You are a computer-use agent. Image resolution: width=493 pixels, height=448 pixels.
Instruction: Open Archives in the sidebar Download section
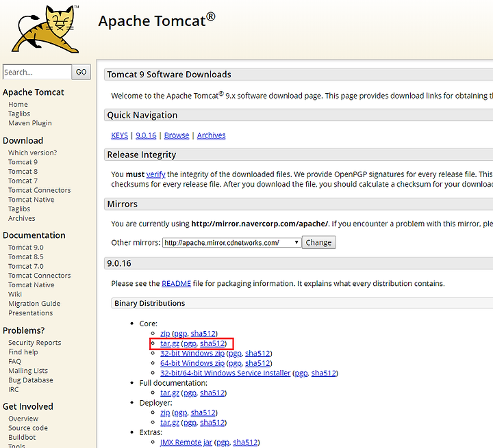(22, 218)
